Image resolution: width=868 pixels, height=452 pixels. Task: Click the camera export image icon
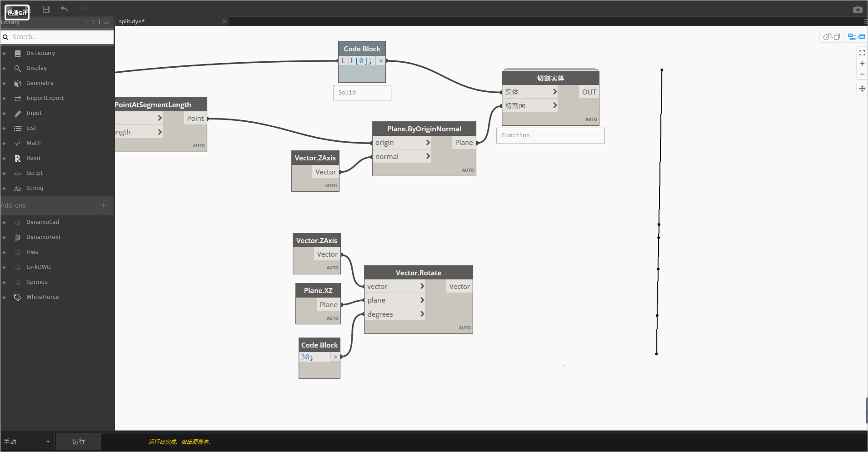click(858, 10)
